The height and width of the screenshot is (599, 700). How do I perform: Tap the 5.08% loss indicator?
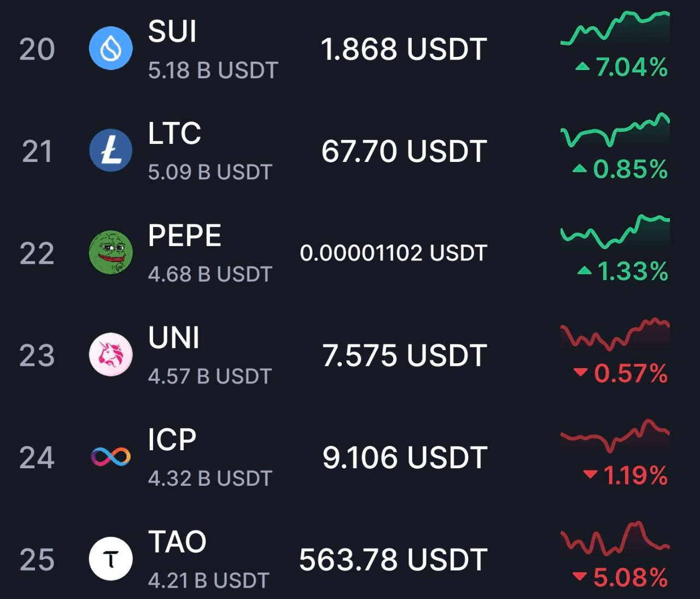pos(620,577)
